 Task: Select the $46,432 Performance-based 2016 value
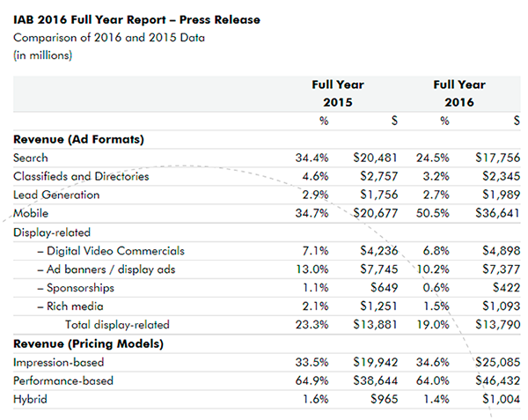[x=497, y=380]
